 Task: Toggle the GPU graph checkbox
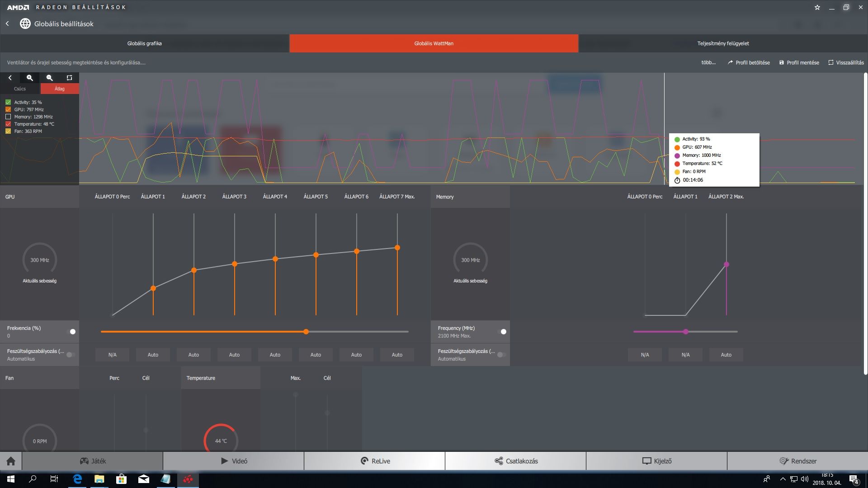coord(8,109)
